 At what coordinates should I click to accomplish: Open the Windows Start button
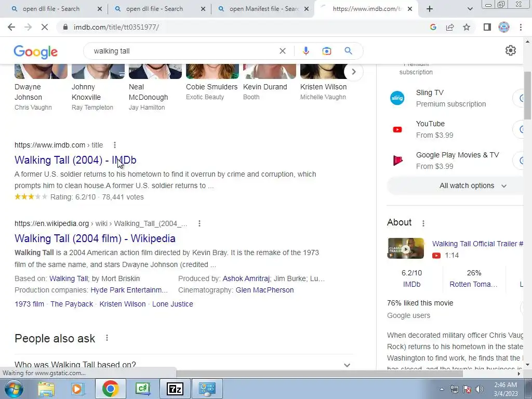click(x=14, y=389)
